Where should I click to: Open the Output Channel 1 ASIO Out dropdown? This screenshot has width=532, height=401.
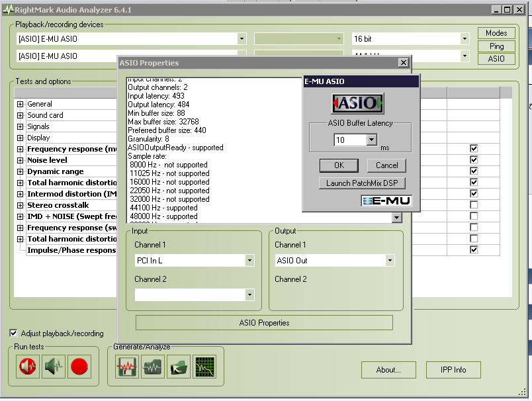click(390, 261)
